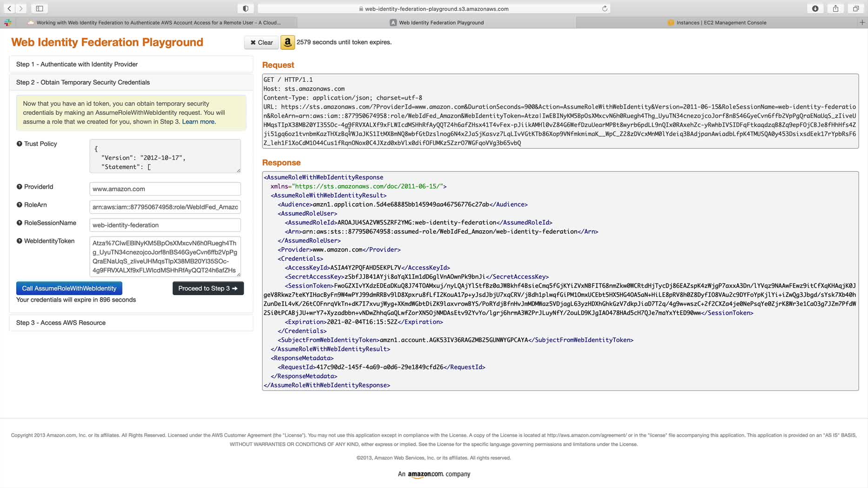Click the info icon beside RoleSessionName
The image size is (868, 488).
tap(20, 223)
